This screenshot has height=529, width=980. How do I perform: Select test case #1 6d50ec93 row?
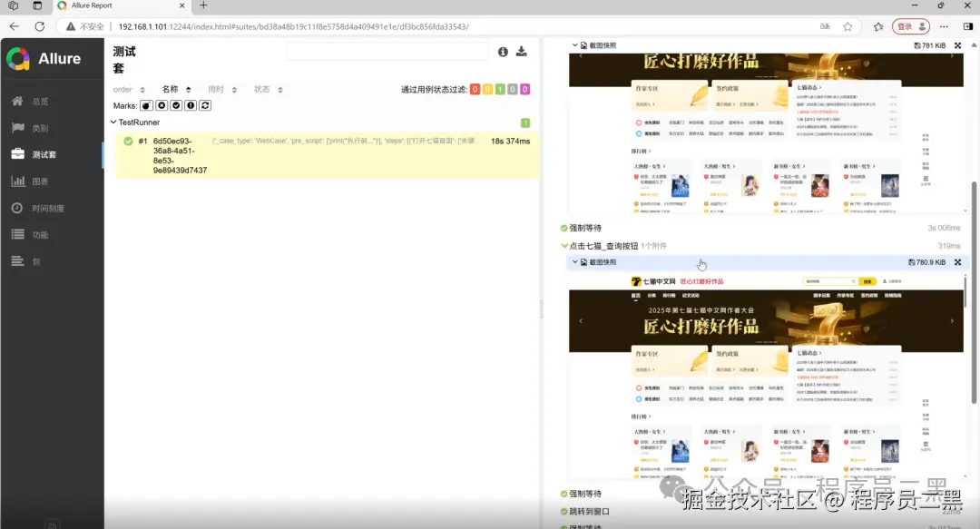tap(327, 156)
